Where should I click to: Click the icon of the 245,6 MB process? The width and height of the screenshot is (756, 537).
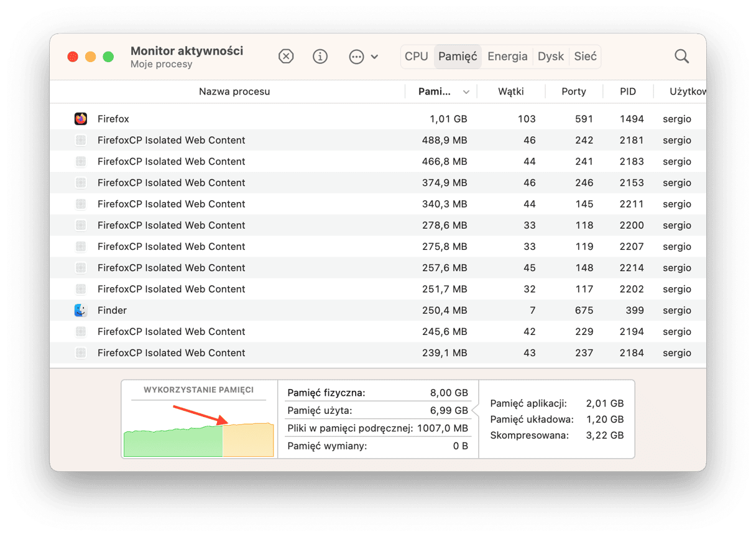pos(80,331)
